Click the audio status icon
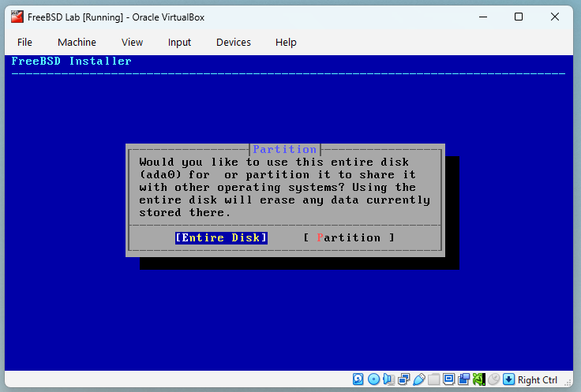 tap(388, 379)
